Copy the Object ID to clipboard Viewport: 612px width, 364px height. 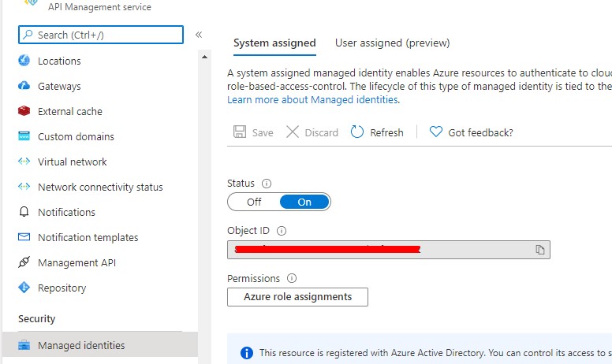pos(540,250)
